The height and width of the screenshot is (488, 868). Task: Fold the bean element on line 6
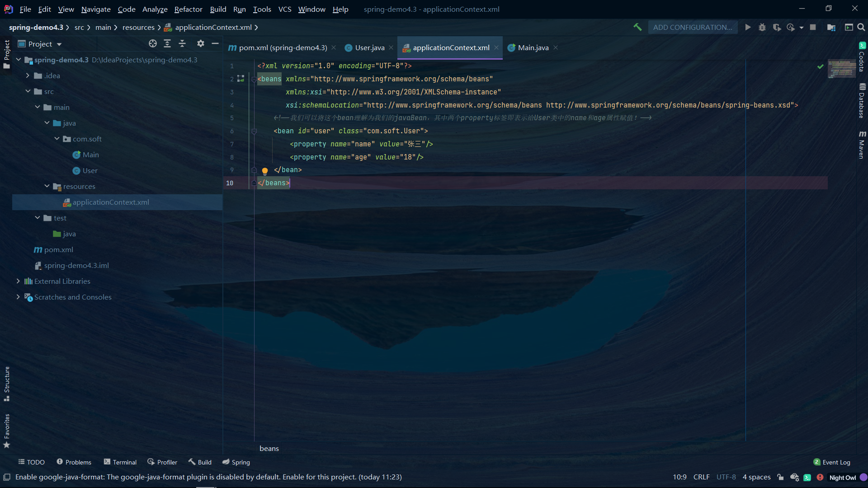coord(254,131)
